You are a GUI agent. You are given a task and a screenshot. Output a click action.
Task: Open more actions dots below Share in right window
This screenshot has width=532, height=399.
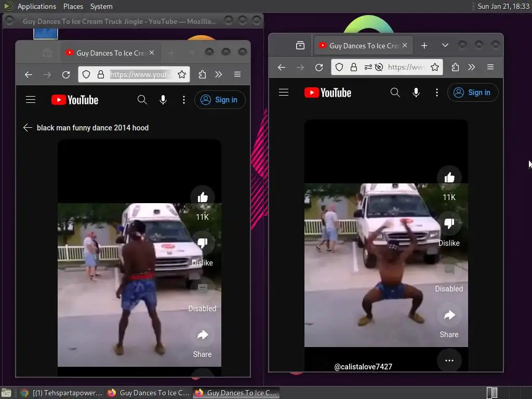tap(449, 361)
